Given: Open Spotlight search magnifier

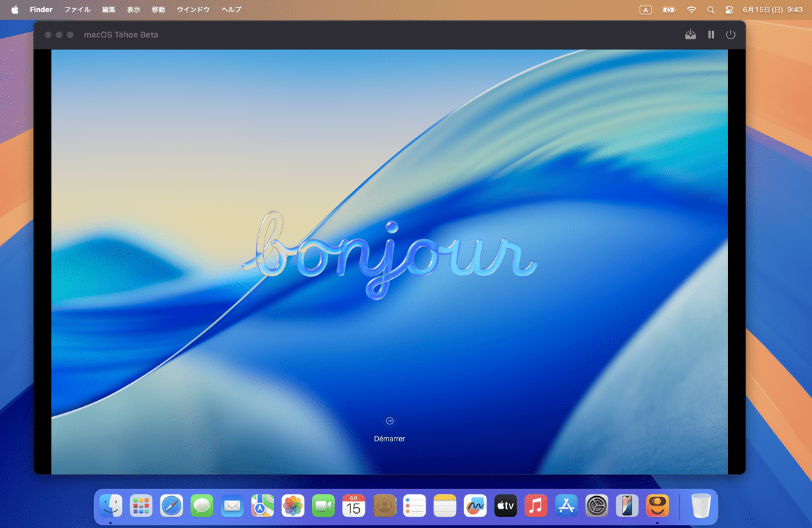Looking at the screenshot, I should [x=710, y=10].
